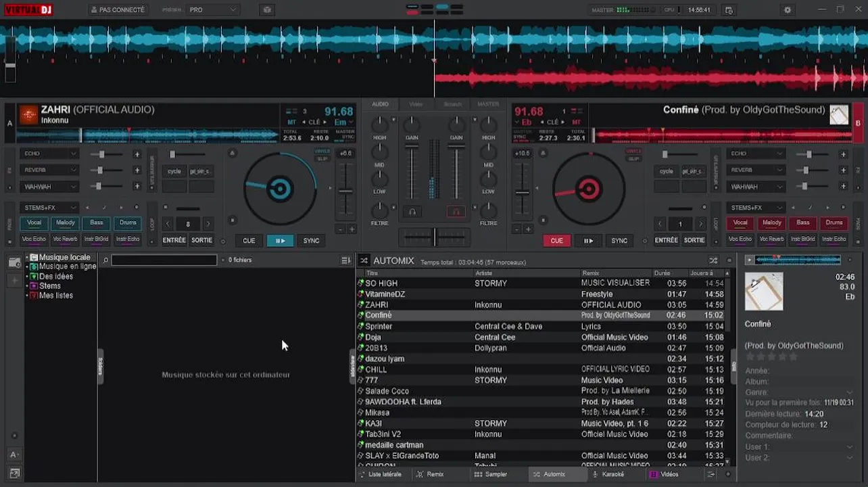
Task: Open the Em key dropdown on deck A
Action: pyautogui.click(x=343, y=122)
